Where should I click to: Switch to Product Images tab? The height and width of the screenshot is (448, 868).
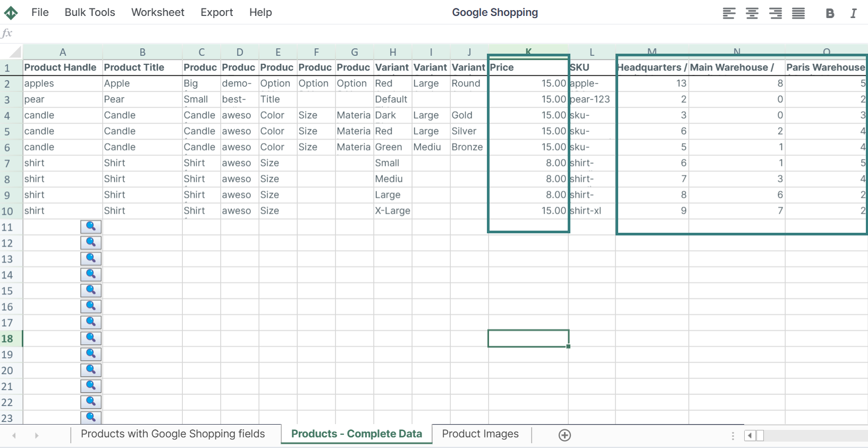[481, 434]
